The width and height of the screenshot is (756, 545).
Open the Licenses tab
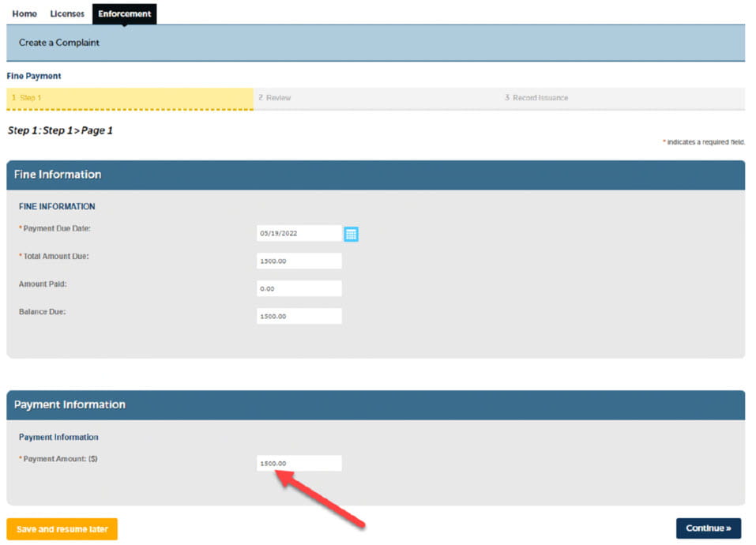click(67, 14)
